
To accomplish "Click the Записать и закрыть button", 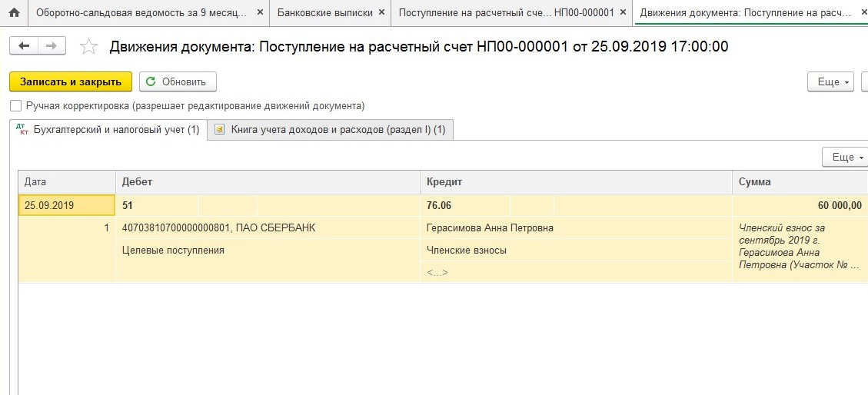I will 71,81.
